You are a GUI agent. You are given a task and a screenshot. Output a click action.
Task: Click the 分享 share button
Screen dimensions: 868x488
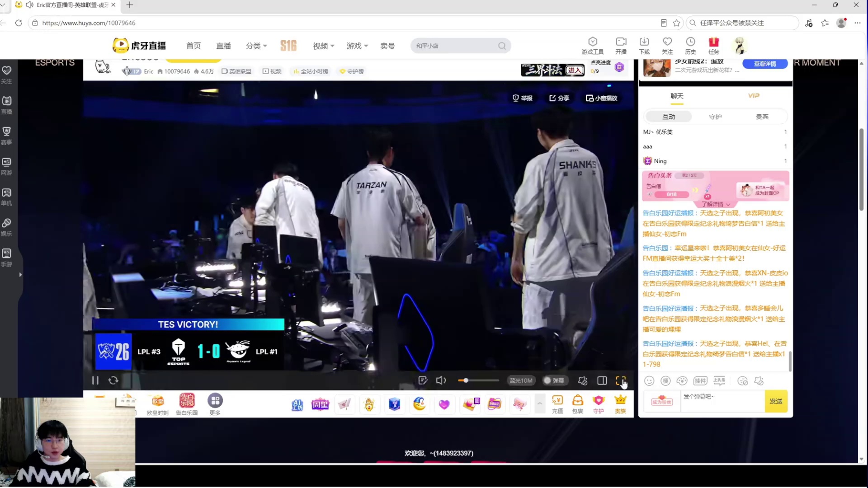pos(559,98)
